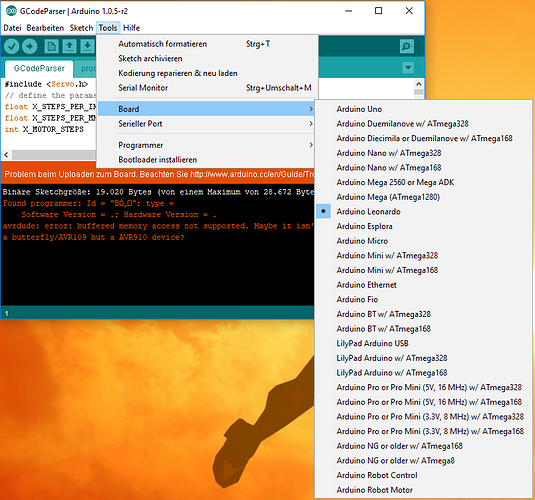Click the avrdude error line in console
The image size is (535, 500).
(x=158, y=226)
